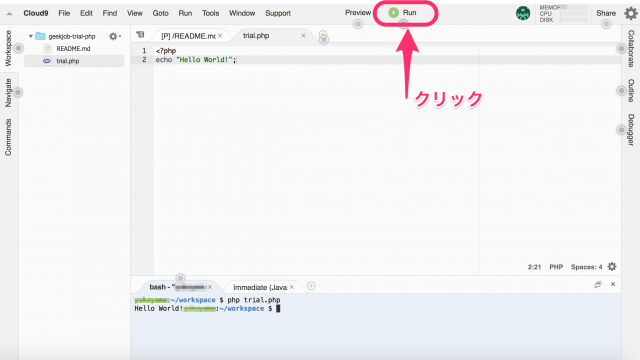Select trial.php in the file tree
Screen dimensions: 640x360
(x=68, y=61)
